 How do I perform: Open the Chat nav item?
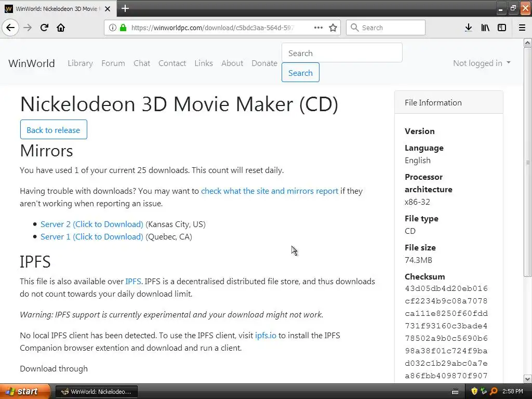point(142,63)
